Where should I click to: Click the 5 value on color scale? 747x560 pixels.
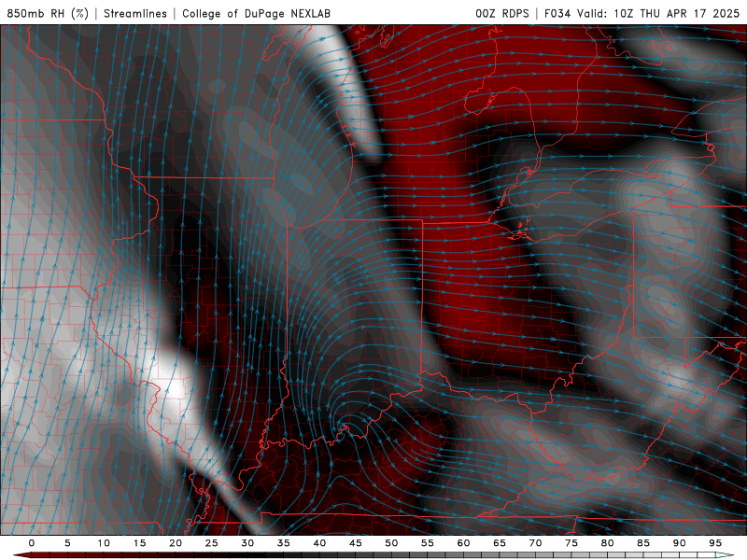click(67, 543)
